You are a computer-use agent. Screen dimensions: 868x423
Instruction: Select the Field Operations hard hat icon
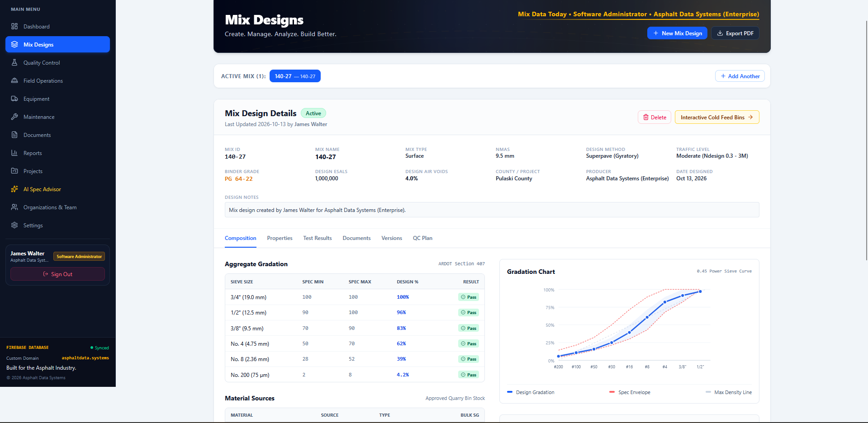tap(14, 80)
